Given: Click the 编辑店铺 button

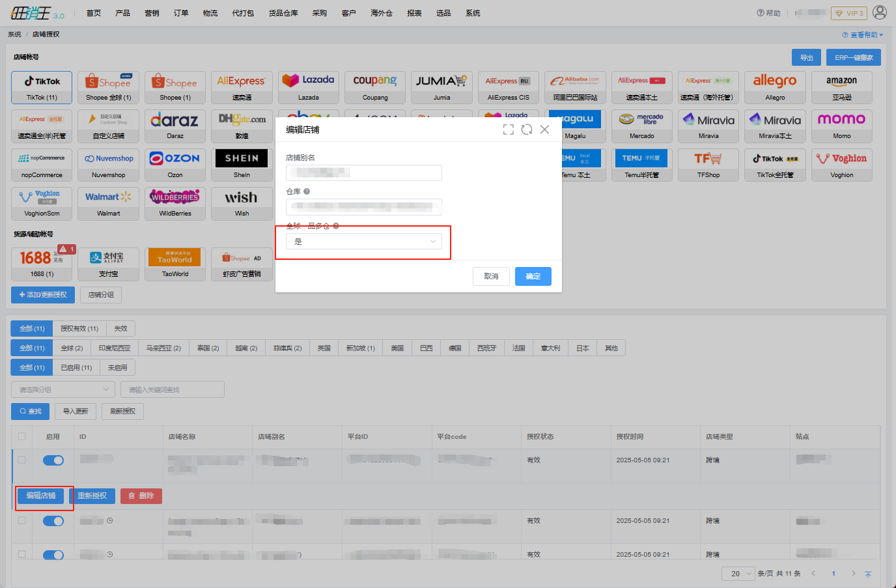Looking at the screenshot, I should tap(41, 496).
